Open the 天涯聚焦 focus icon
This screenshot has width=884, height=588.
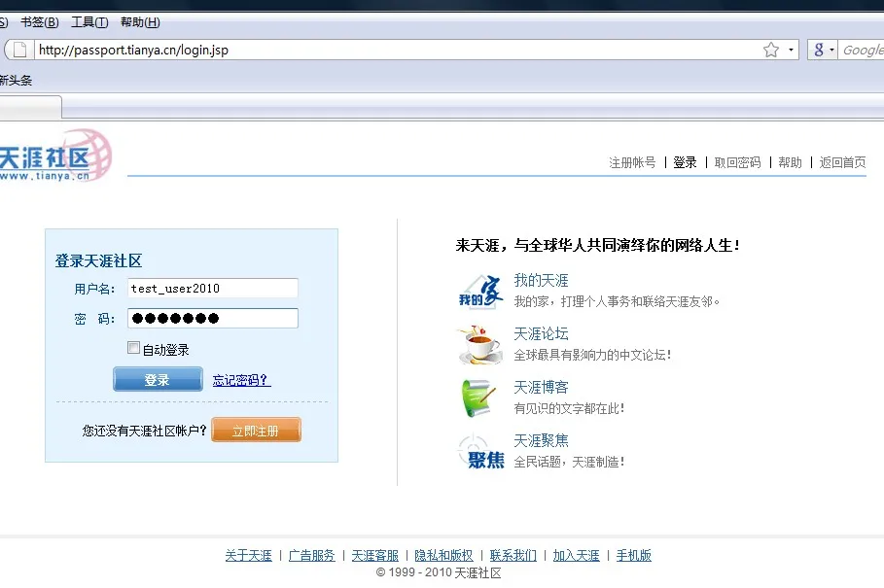[x=481, y=451]
